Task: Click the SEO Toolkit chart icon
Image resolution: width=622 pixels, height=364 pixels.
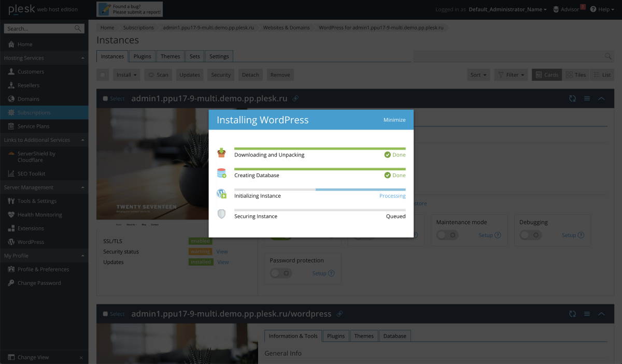Action: [x=12, y=174]
